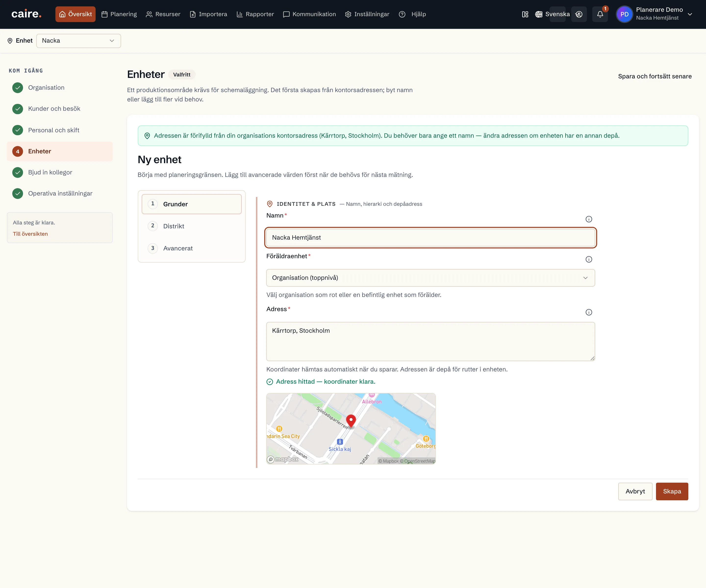Expand the Planerare Demo account menu chevron
Viewport: 706px width, 588px height.
[x=690, y=14]
